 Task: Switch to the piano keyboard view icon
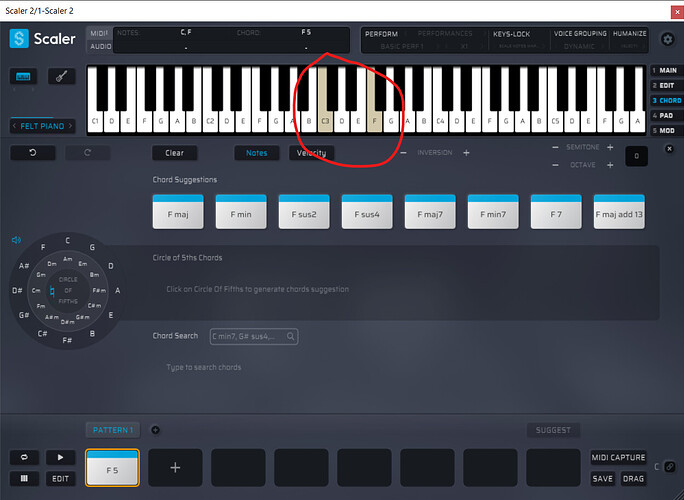[23, 77]
